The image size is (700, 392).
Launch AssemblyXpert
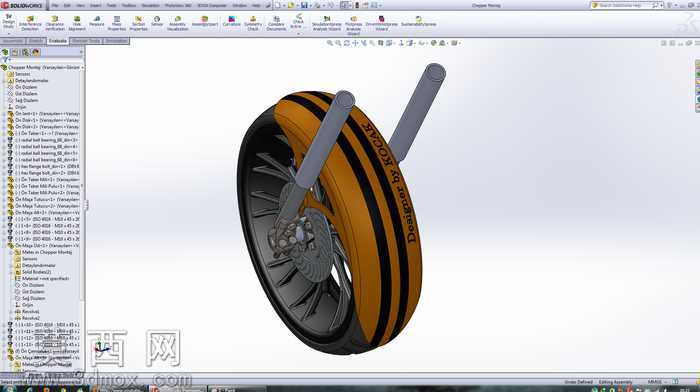tap(205, 21)
